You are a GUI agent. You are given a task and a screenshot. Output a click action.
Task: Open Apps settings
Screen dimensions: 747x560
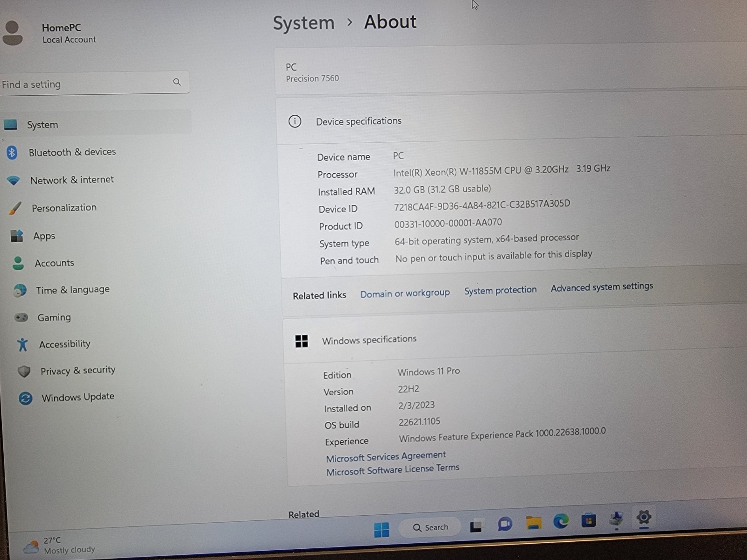(x=44, y=236)
